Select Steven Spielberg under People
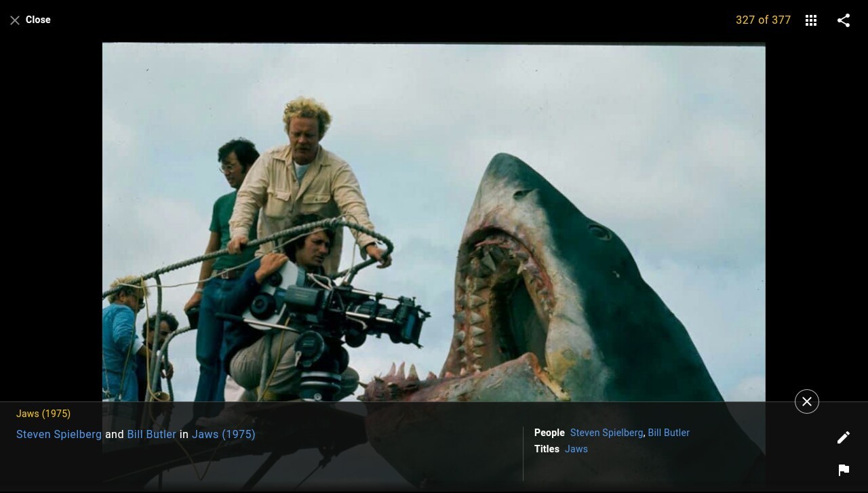 607,433
